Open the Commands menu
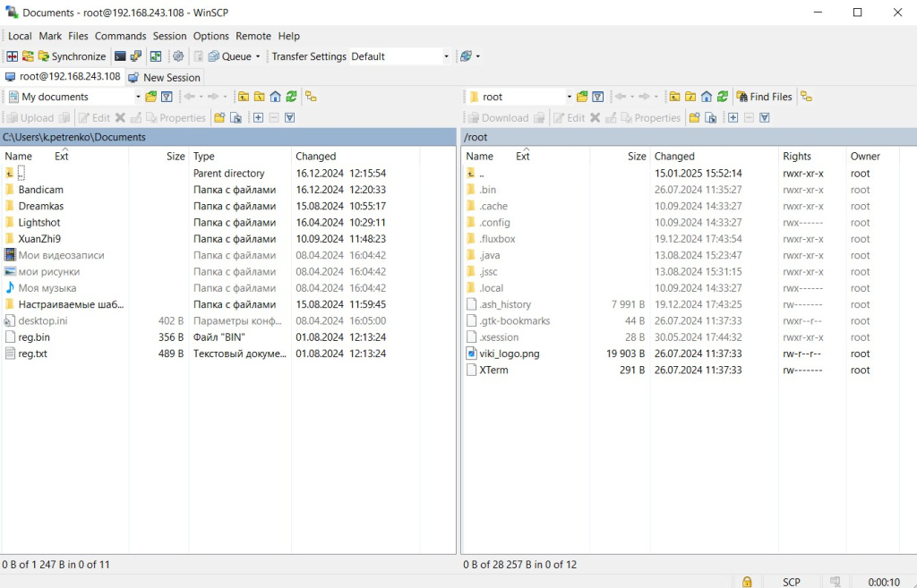Screen dimensions: 917x588 (120, 36)
